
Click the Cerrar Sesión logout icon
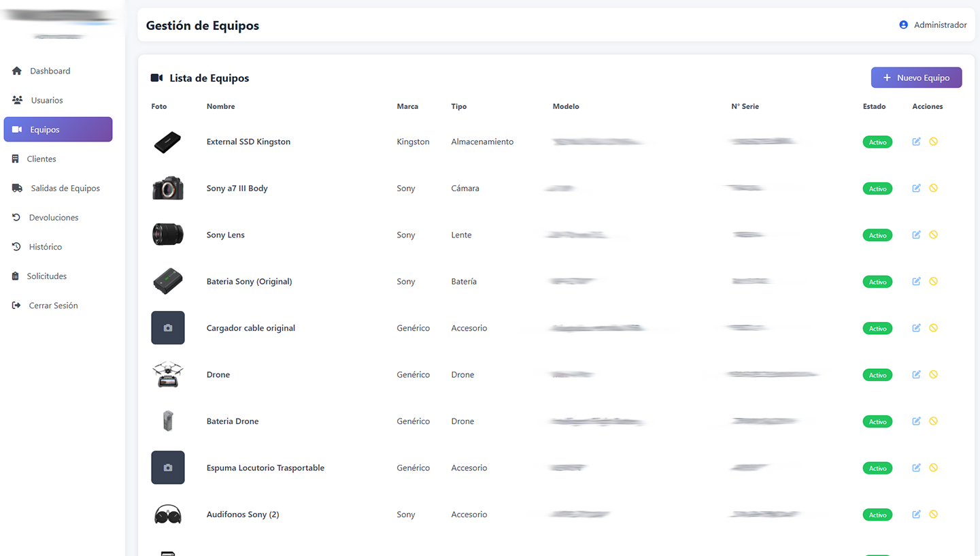15,305
